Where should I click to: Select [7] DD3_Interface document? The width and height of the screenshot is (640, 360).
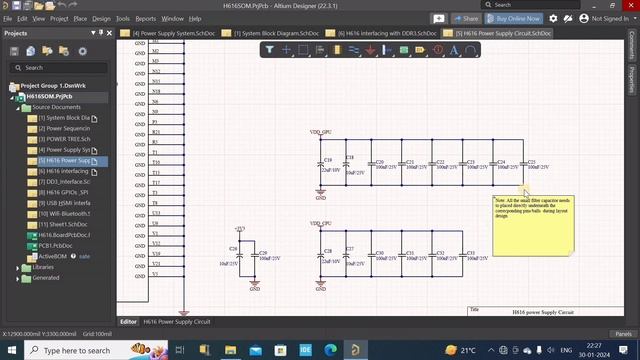(x=64, y=182)
